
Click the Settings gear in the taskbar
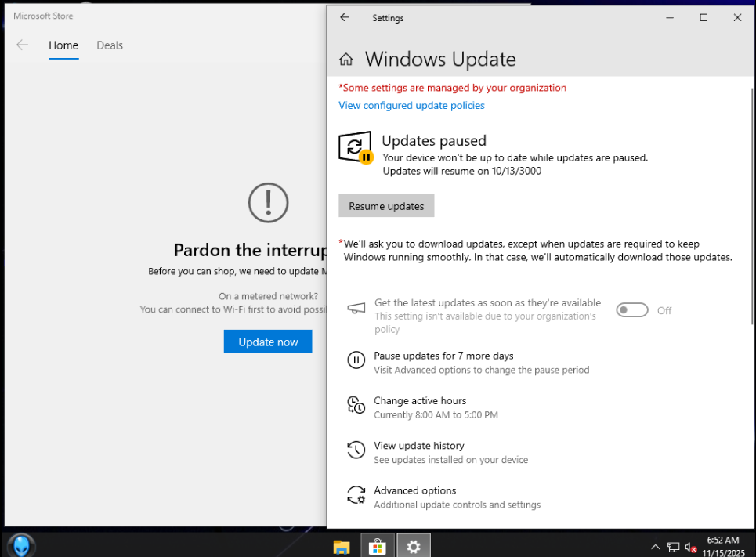tap(413, 547)
